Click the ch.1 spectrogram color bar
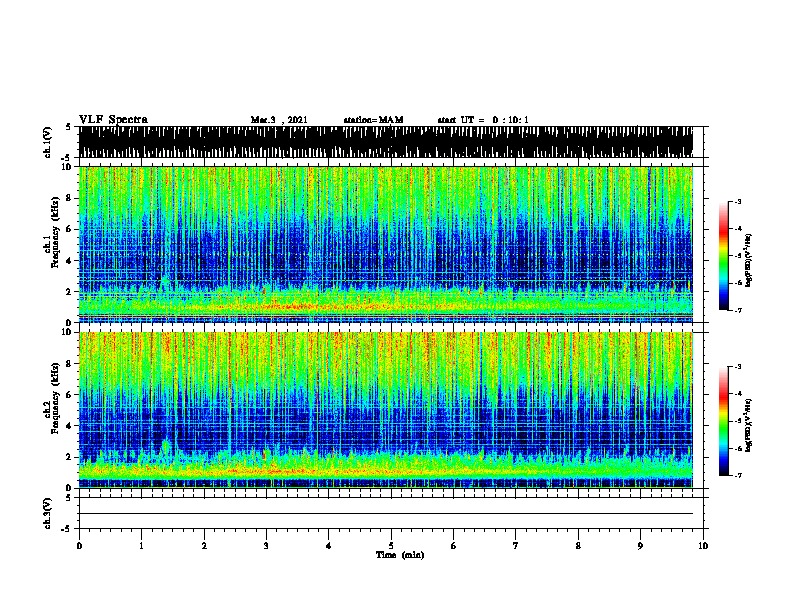 (x=723, y=256)
